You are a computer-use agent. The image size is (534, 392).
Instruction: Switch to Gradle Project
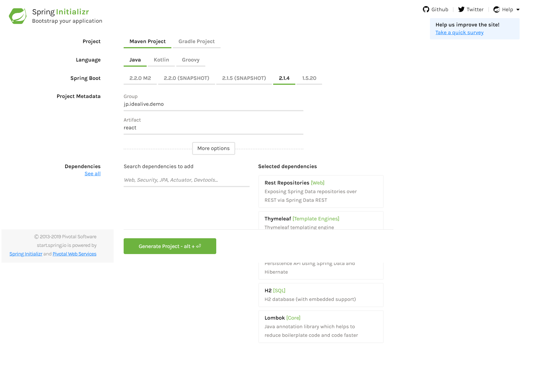[196, 41]
